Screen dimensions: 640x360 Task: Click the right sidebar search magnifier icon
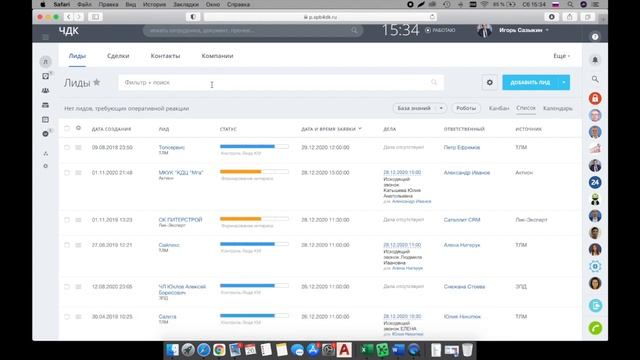coord(595,79)
